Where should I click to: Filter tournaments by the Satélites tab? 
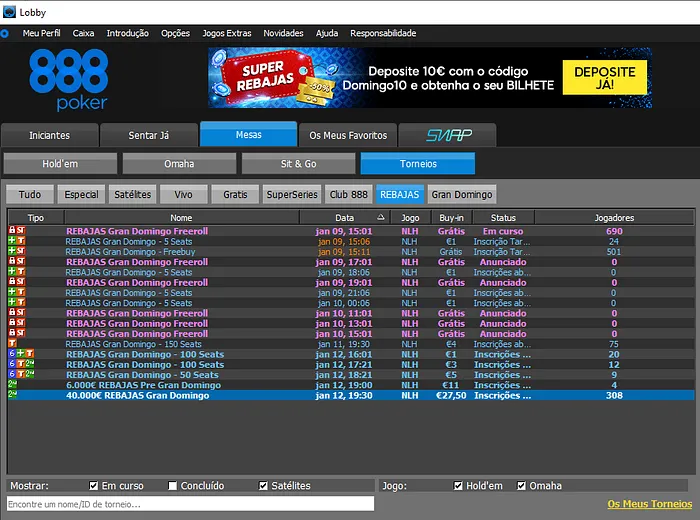coord(133,195)
